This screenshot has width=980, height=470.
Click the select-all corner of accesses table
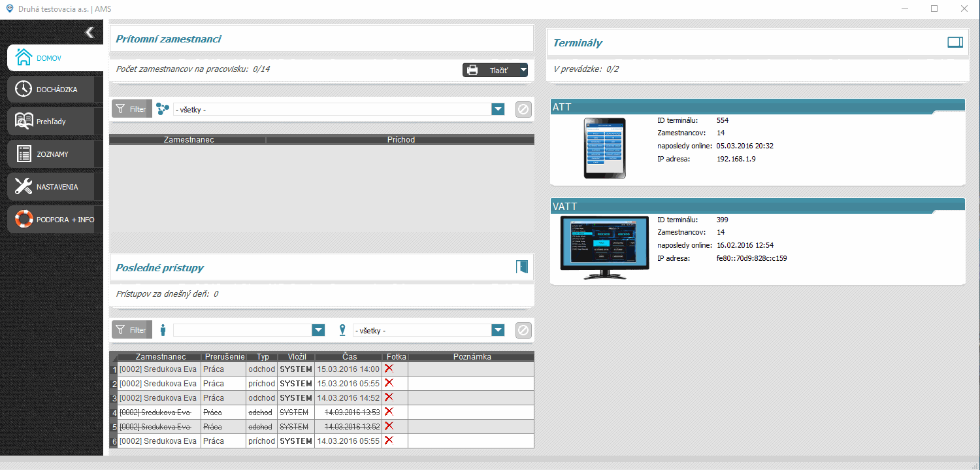point(114,357)
